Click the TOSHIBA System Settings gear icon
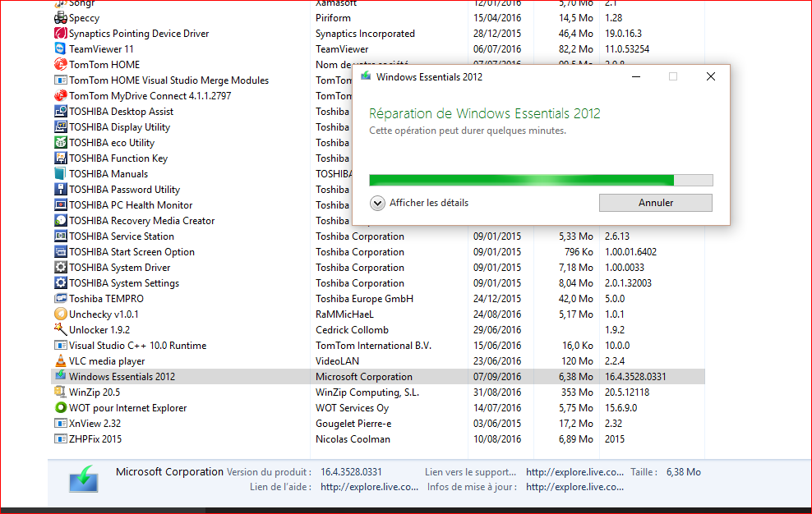812x514 pixels. [61, 282]
